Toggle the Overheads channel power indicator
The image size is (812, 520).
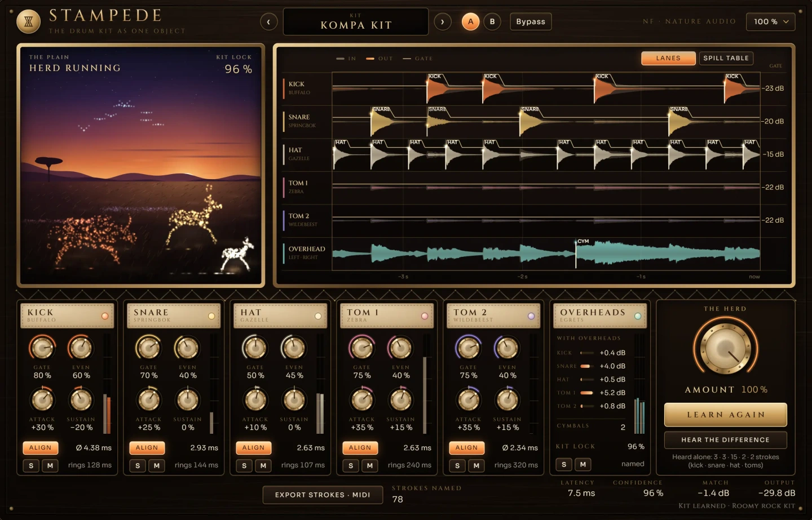click(x=638, y=316)
